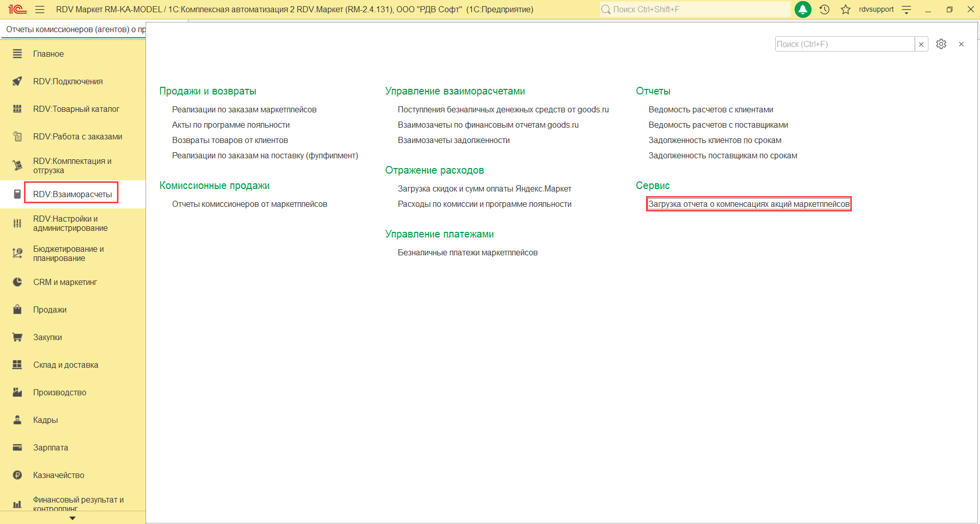
Task: Click RDV:Настройки и администрирование sliders icon
Action: [x=17, y=223]
